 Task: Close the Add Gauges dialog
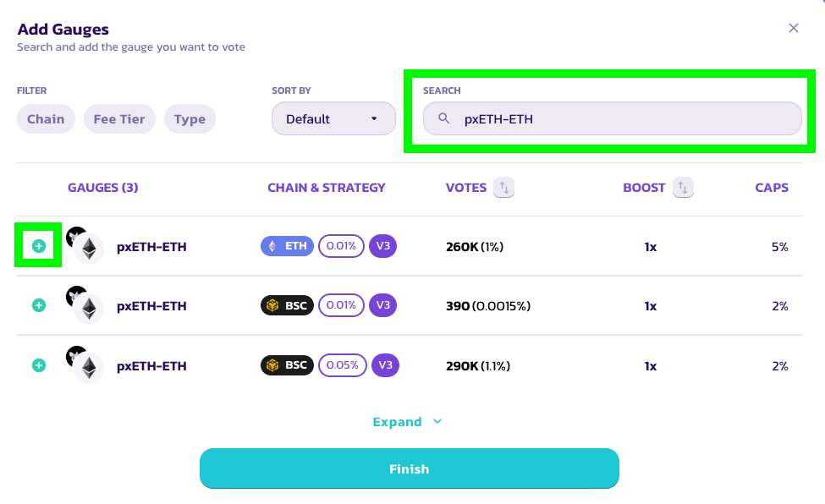coord(794,28)
